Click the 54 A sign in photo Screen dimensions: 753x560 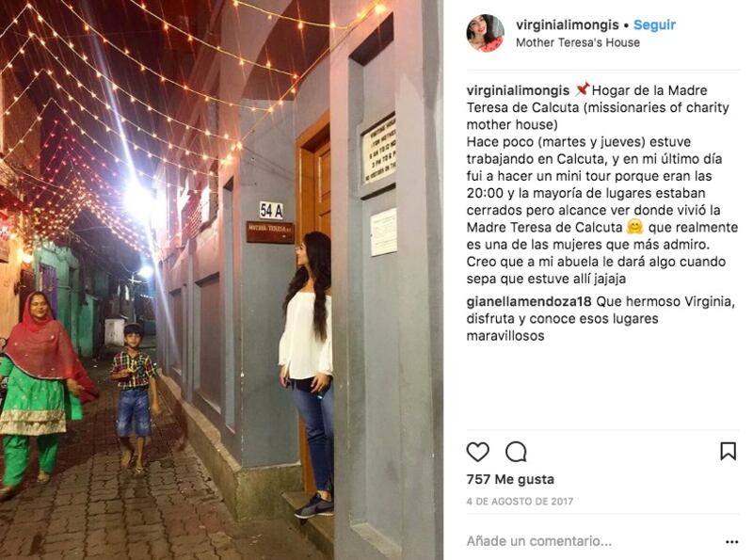[271, 211]
